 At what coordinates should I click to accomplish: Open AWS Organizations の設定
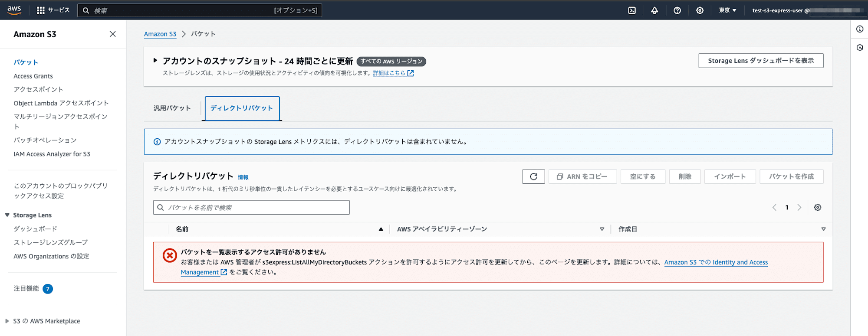pos(51,257)
